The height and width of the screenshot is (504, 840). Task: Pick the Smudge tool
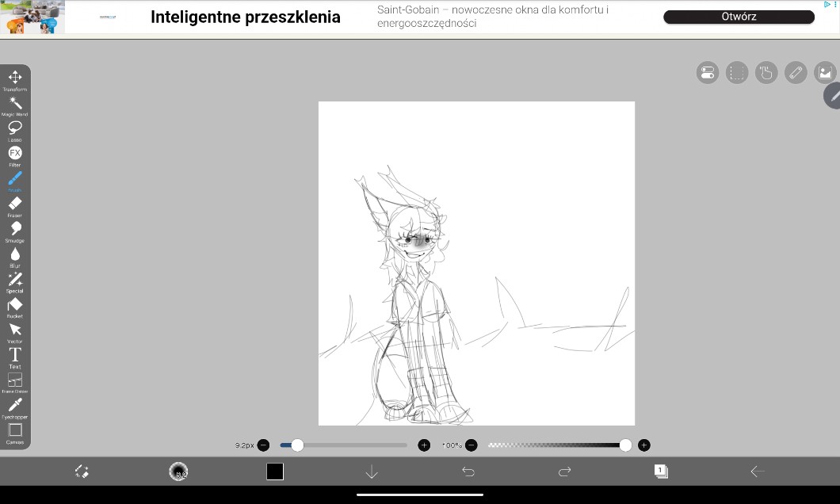(15, 230)
